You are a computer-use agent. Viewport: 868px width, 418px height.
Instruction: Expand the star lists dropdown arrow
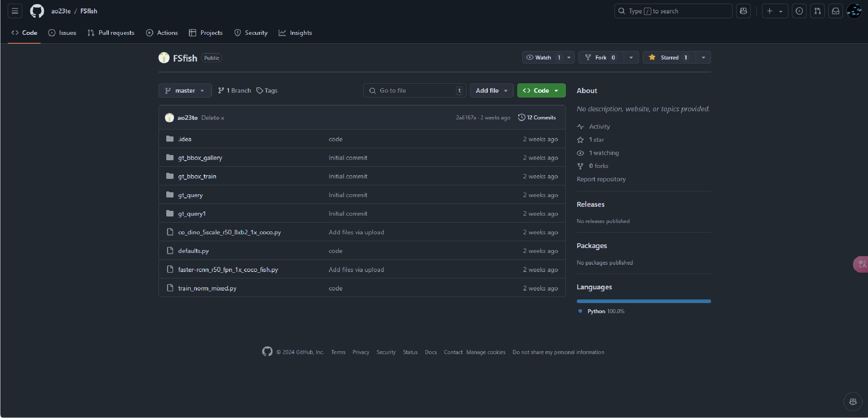(703, 57)
